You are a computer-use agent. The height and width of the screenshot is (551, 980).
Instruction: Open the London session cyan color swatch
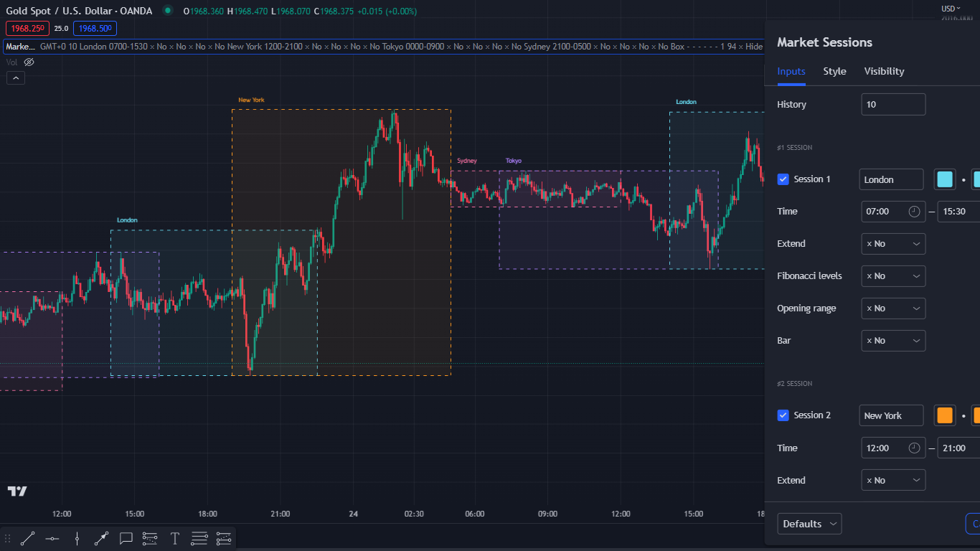945,179
